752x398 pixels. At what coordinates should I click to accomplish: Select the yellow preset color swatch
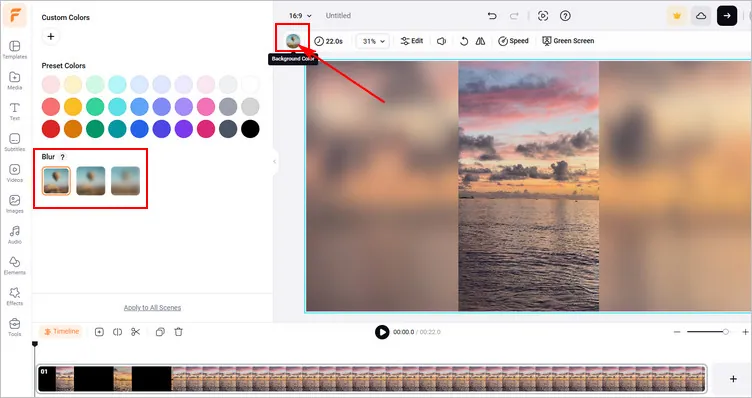tap(73, 107)
